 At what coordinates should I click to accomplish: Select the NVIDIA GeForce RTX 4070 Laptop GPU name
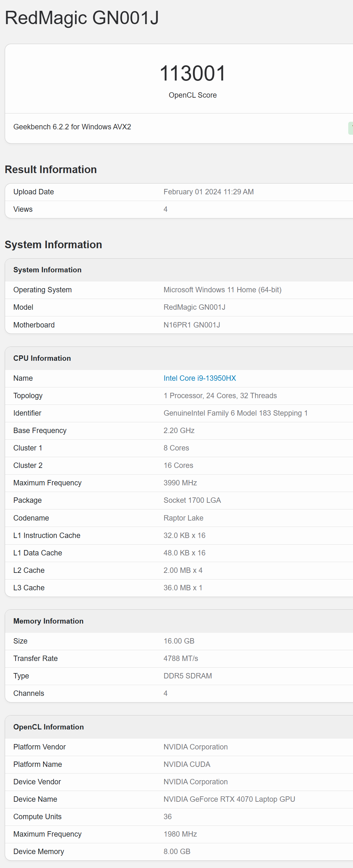tap(229, 799)
